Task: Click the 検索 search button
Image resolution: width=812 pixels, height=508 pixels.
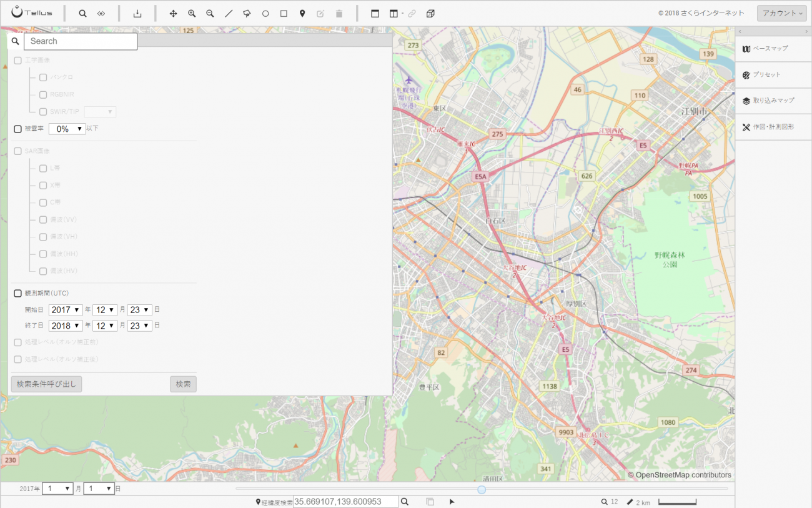Action: pos(183,384)
